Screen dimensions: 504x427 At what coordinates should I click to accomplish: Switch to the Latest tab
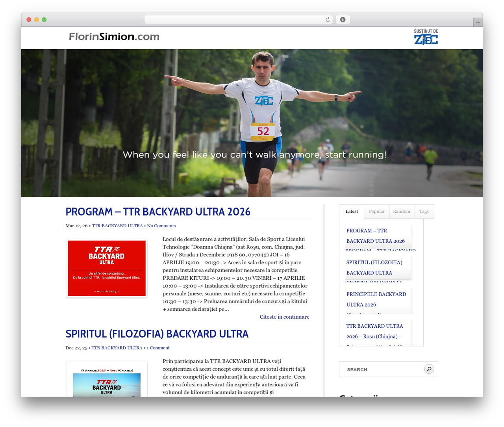pyautogui.click(x=352, y=212)
